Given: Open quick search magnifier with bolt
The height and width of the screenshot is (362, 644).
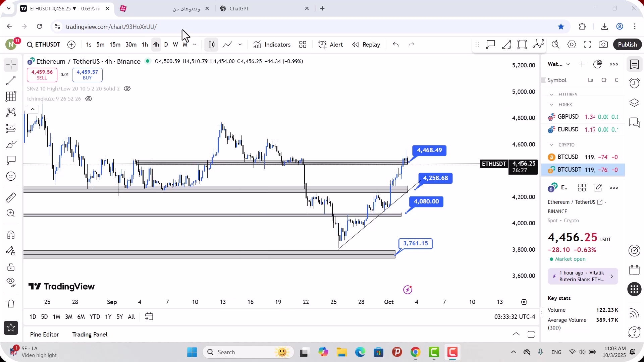Looking at the screenshot, I should coord(555,45).
